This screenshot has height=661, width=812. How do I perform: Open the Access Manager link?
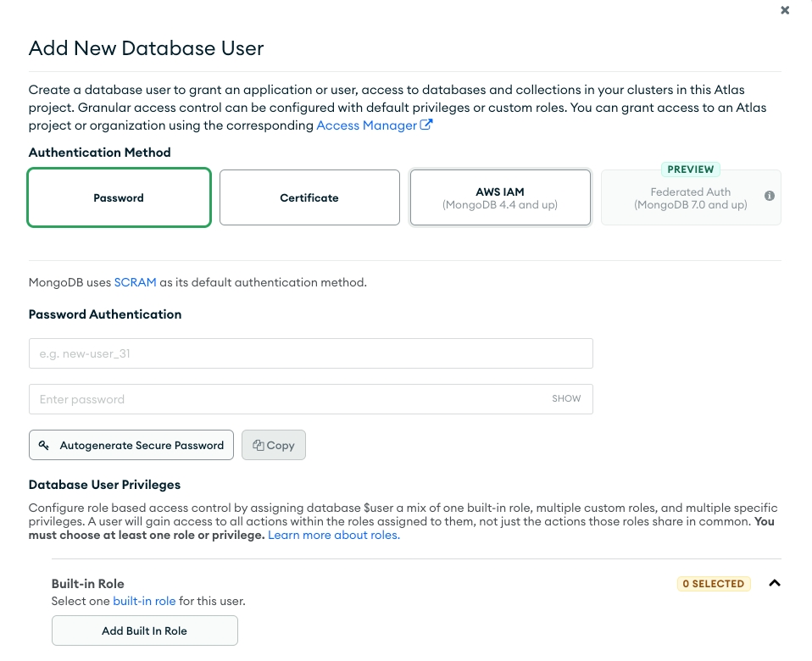pyautogui.click(x=366, y=125)
